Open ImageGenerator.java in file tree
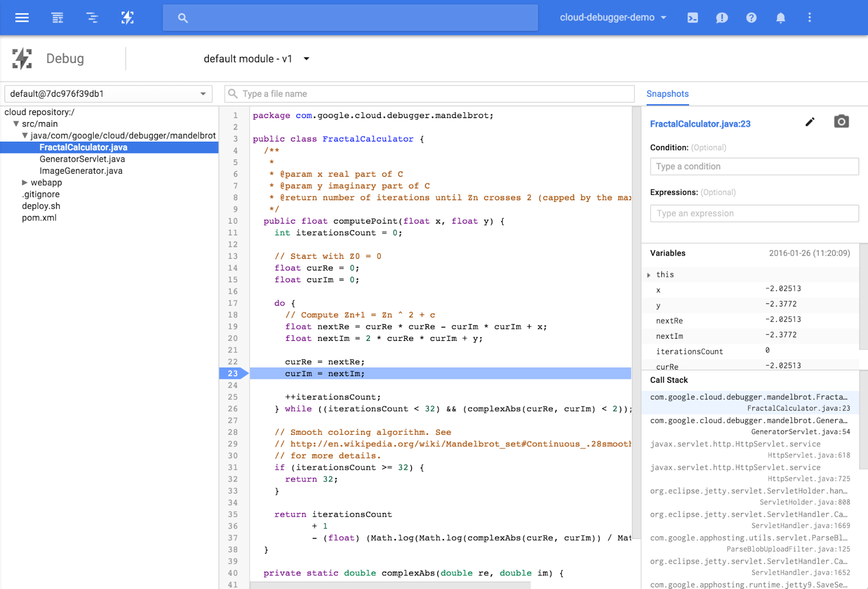Screen dimensions: 868x589 [81, 171]
